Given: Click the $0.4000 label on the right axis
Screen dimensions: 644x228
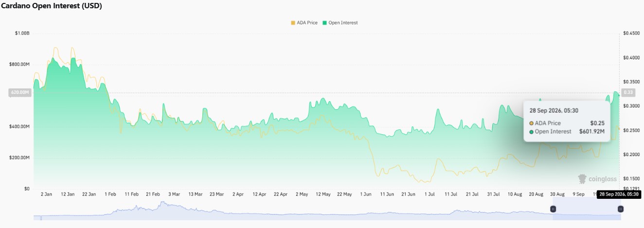Looking at the screenshot, I should pyautogui.click(x=631, y=57).
